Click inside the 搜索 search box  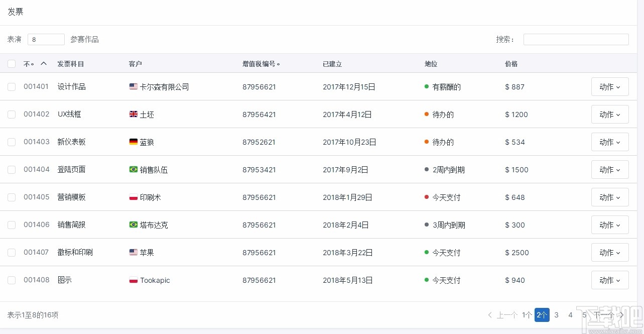576,39
